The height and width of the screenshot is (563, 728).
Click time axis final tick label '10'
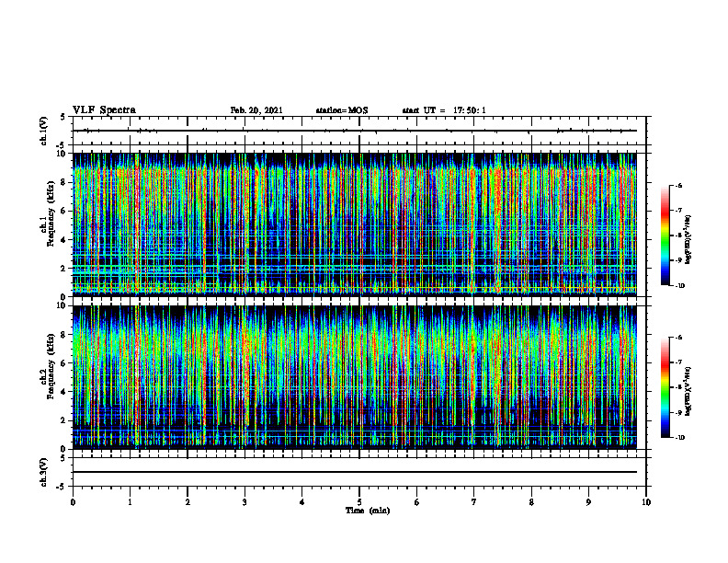646,502
